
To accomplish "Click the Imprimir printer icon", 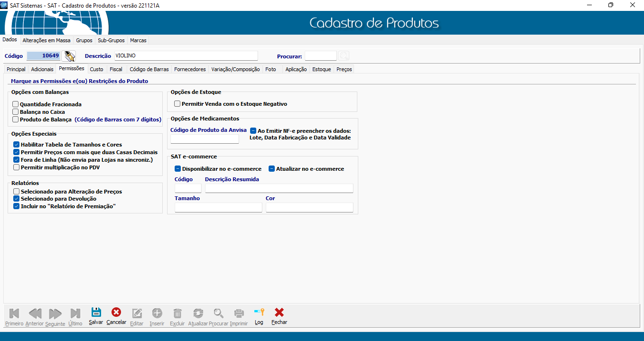I will (x=239, y=313).
